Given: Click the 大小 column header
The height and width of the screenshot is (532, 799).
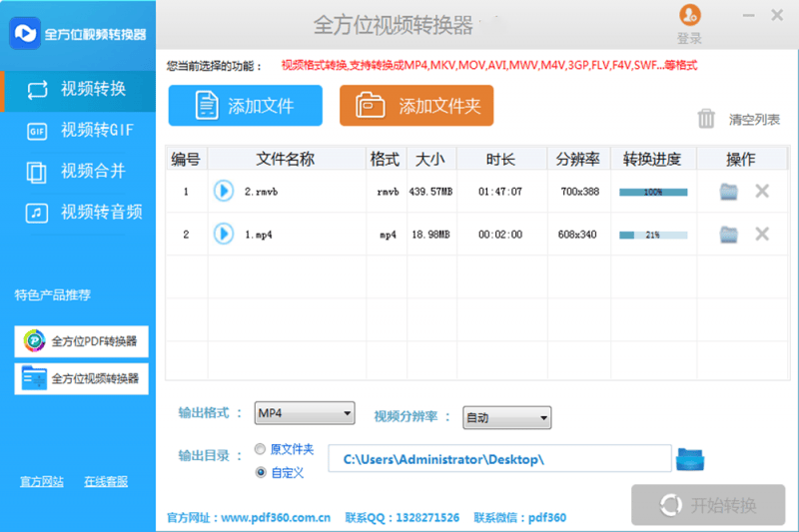Looking at the screenshot, I should tap(430, 160).
